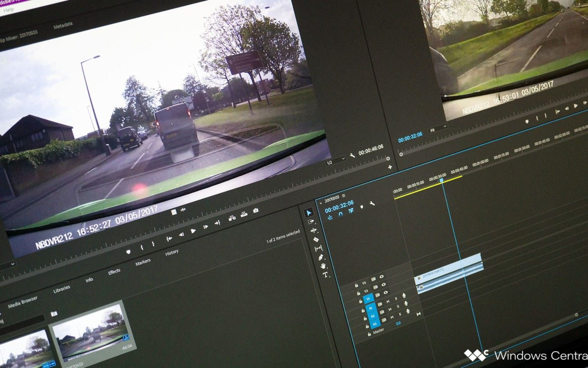
Task: Select the Slip tool
Action: pos(318,248)
